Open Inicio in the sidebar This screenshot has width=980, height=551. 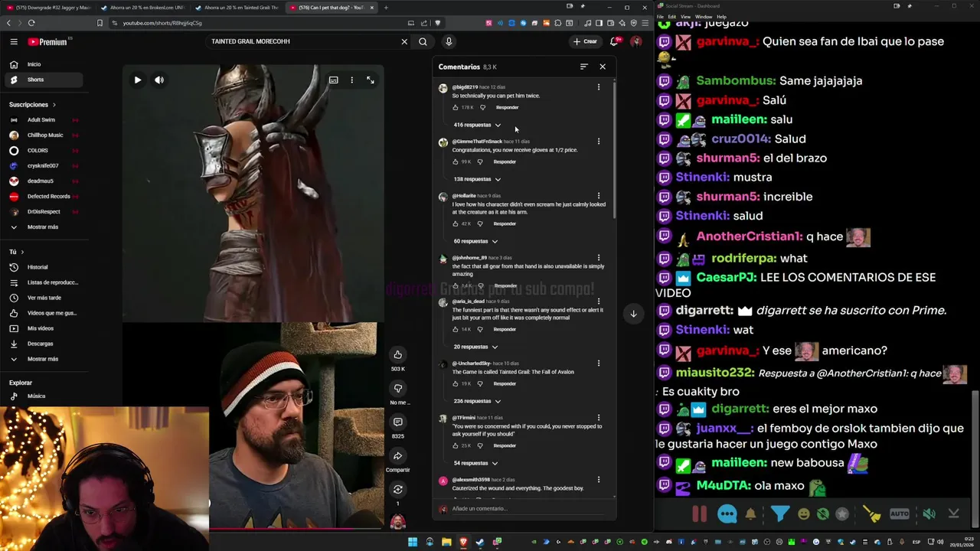45,64
